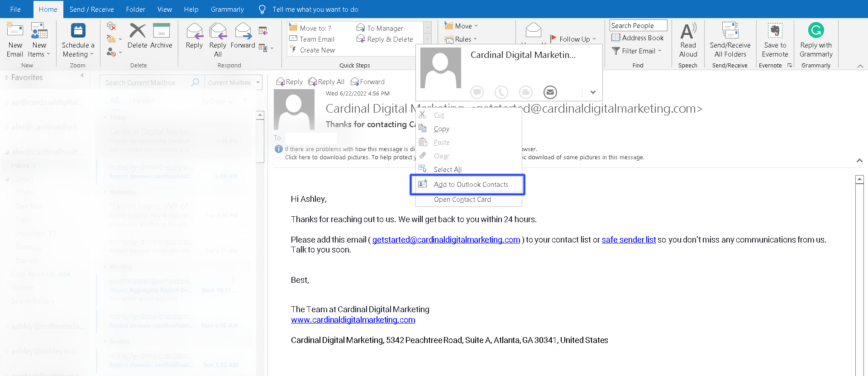Screen dimensions: 868x376
Task: Open the Junk options dropdown
Action: click(114, 52)
